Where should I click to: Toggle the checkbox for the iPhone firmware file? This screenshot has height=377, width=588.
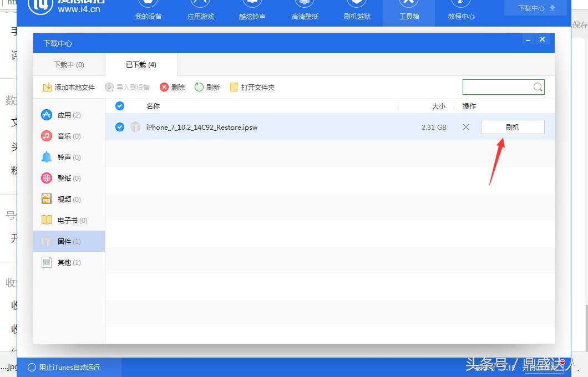coord(119,126)
